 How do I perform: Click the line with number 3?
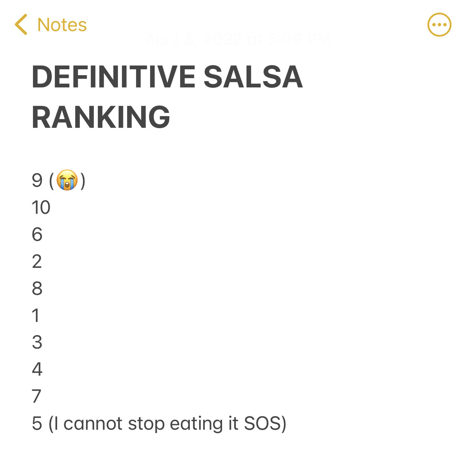[x=37, y=342]
